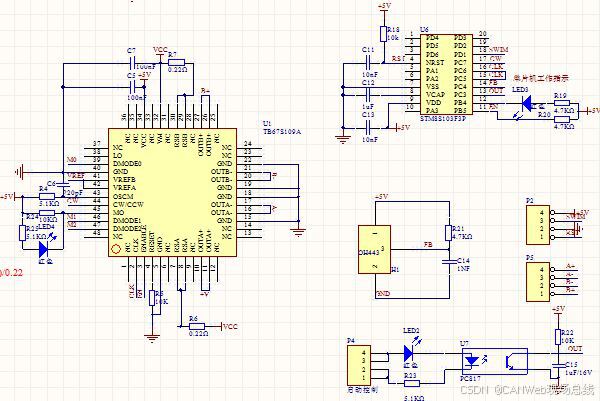This screenshot has height=401, width=600.
Task: Select resistor R20 symbol
Action: point(562,119)
